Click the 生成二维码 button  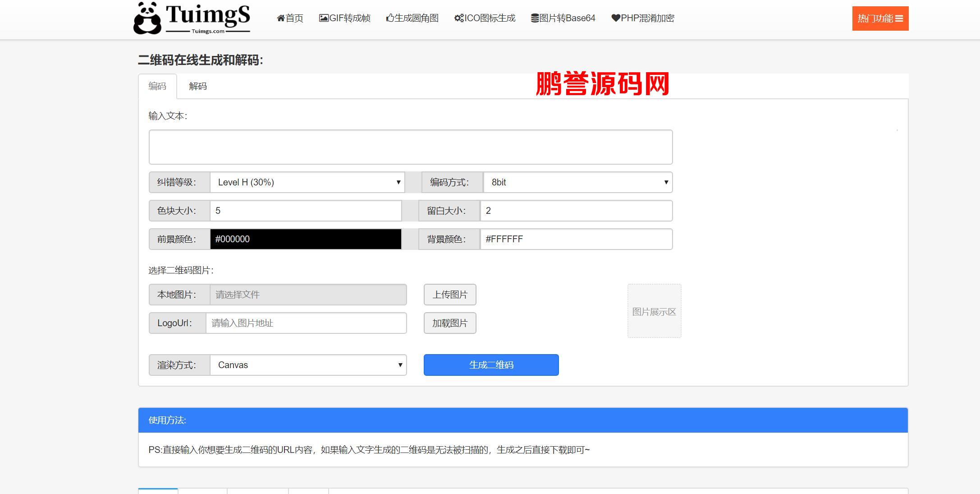(x=491, y=365)
